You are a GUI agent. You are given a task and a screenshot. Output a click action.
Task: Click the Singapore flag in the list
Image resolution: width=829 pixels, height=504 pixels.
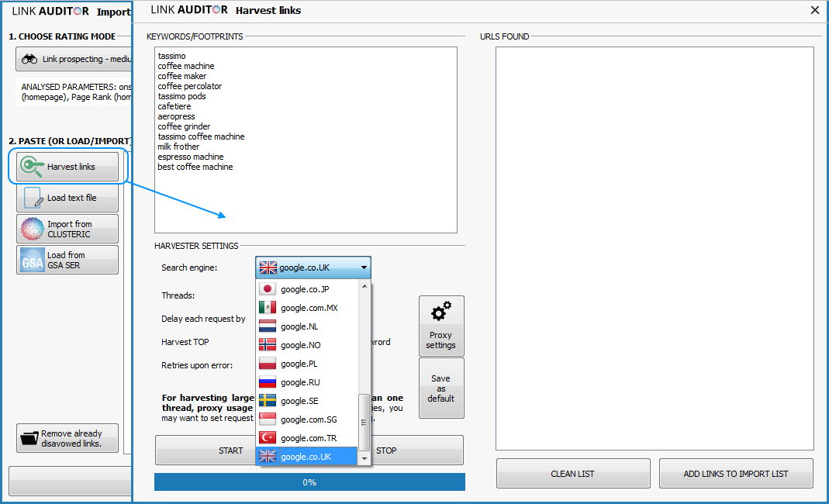[x=268, y=419]
